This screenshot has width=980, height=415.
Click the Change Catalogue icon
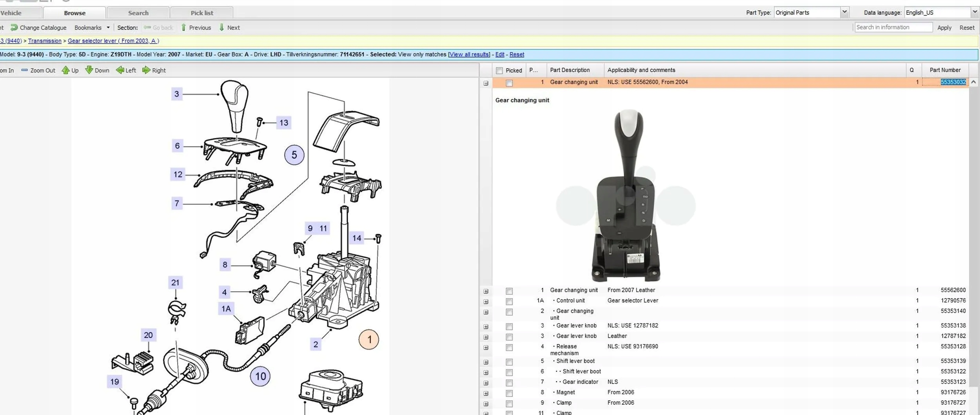click(14, 27)
